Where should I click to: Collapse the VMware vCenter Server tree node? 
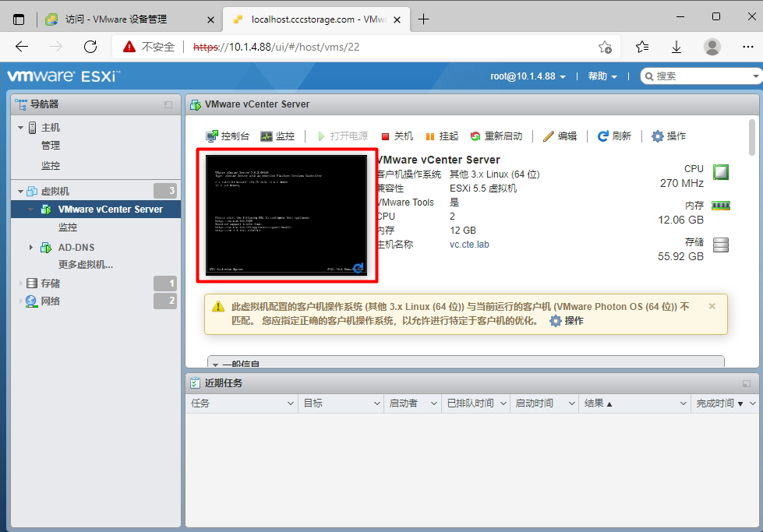(x=30, y=210)
